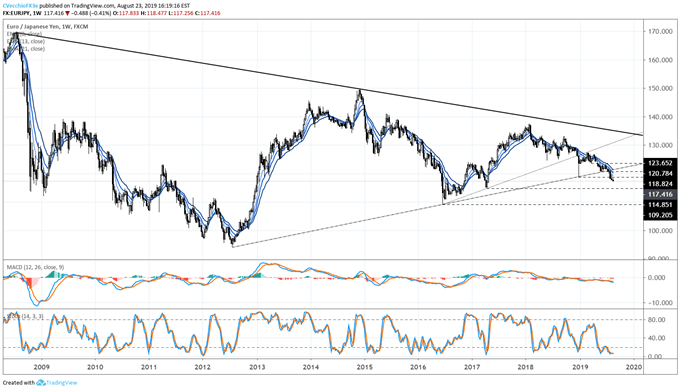
Task: Click the 100.000 price axis tick
Action: (x=660, y=231)
